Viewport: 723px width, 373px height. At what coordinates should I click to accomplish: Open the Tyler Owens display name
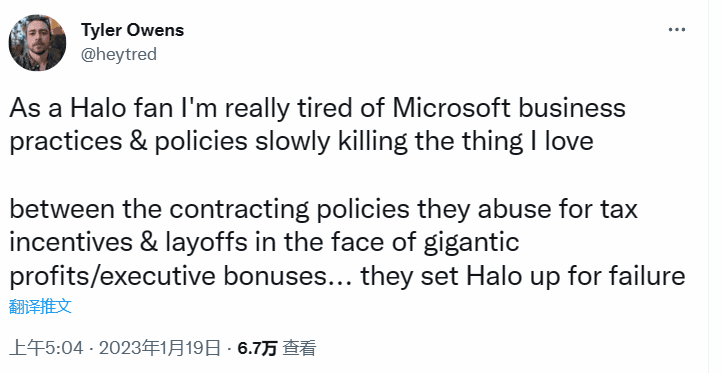[x=132, y=30]
